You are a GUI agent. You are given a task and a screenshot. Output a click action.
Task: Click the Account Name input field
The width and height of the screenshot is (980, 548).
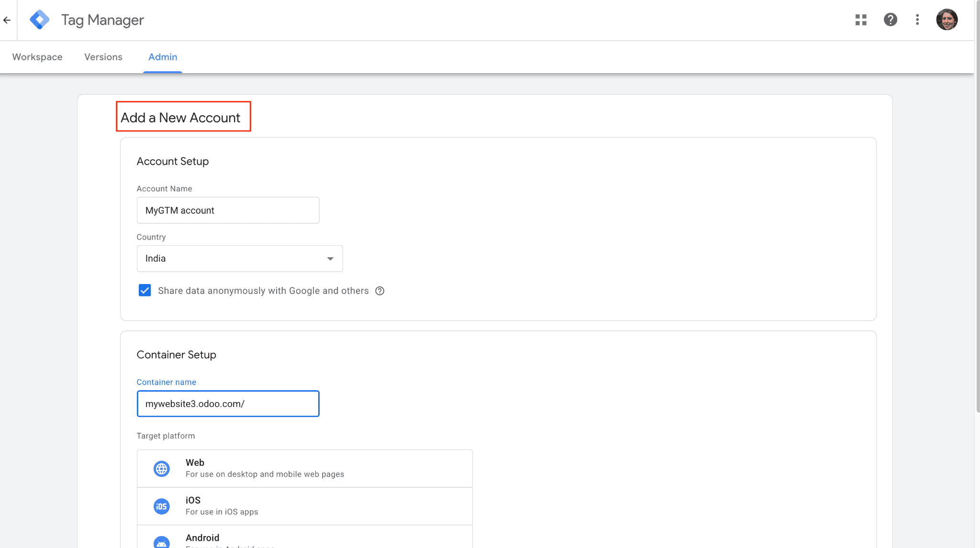point(228,210)
